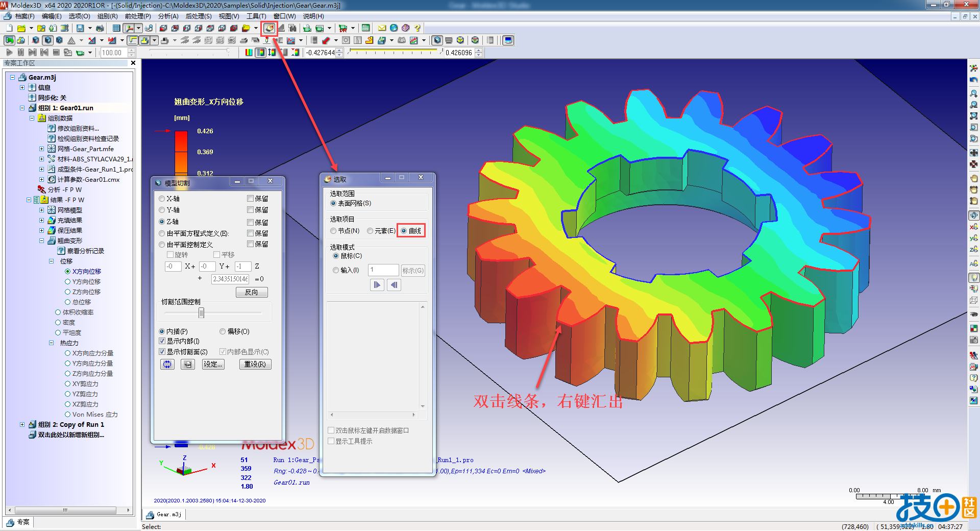Open 后处理(S) menu
Image resolution: width=980 pixels, height=531 pixels.
point(199,16)
